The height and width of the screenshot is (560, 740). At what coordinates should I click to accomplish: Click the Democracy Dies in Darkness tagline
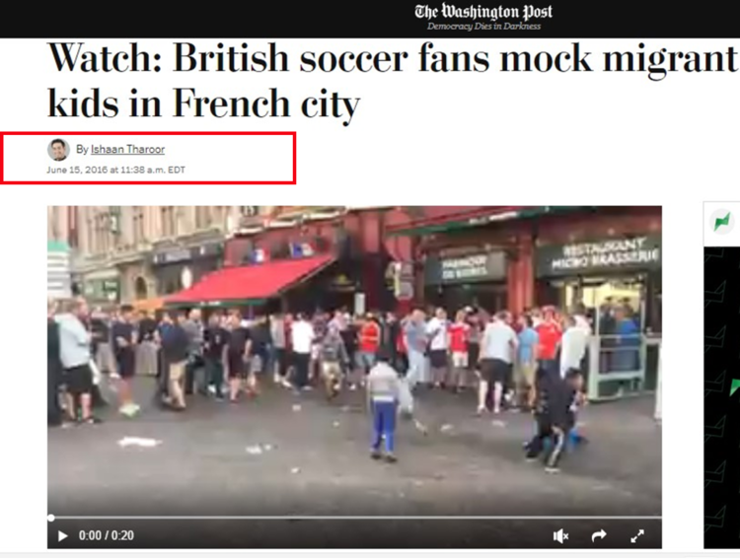tap(483, 27)
